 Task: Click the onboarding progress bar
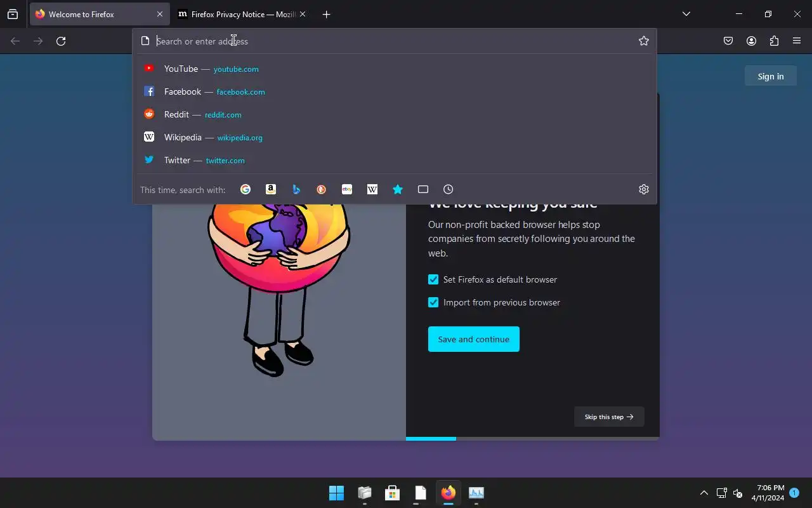click(x=533, y=438)
